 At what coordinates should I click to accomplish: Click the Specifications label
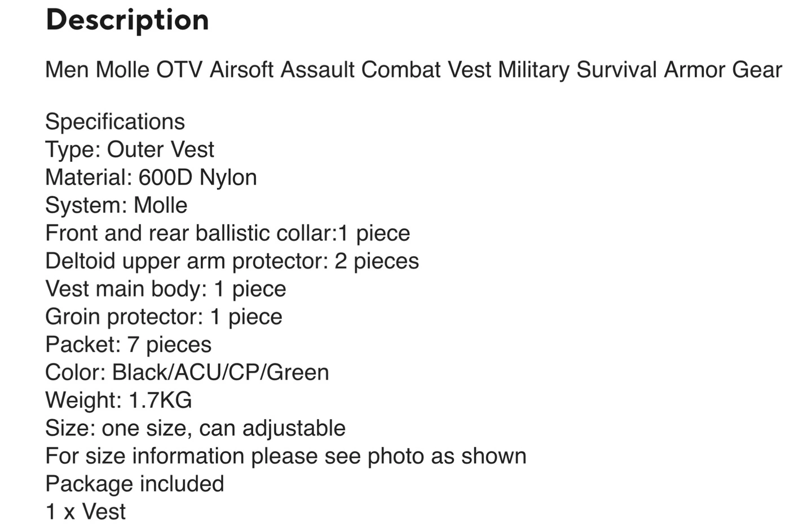[x=115, y=122]
